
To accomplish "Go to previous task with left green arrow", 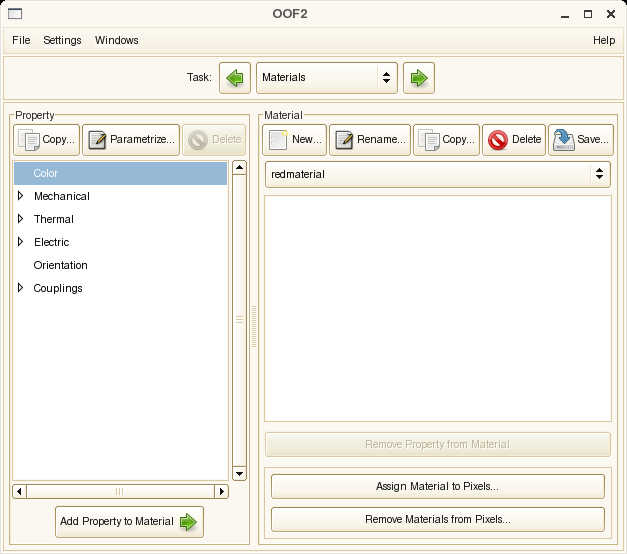I will click(x=235, y=78).
